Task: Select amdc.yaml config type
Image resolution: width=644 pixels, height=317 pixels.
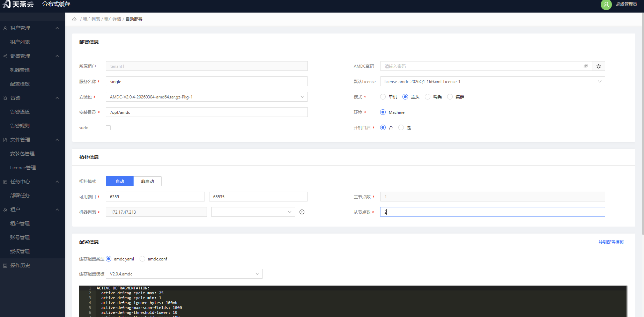Action: (109, 259)
